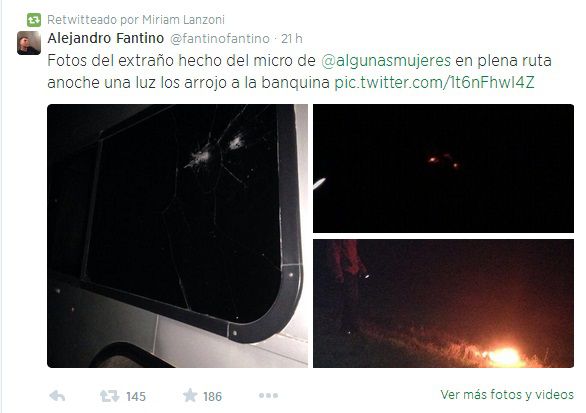Click the green retweeted indicator icon
Viewport: 586px width, 413px height.
pyautogui.click(x=34, y=20)
